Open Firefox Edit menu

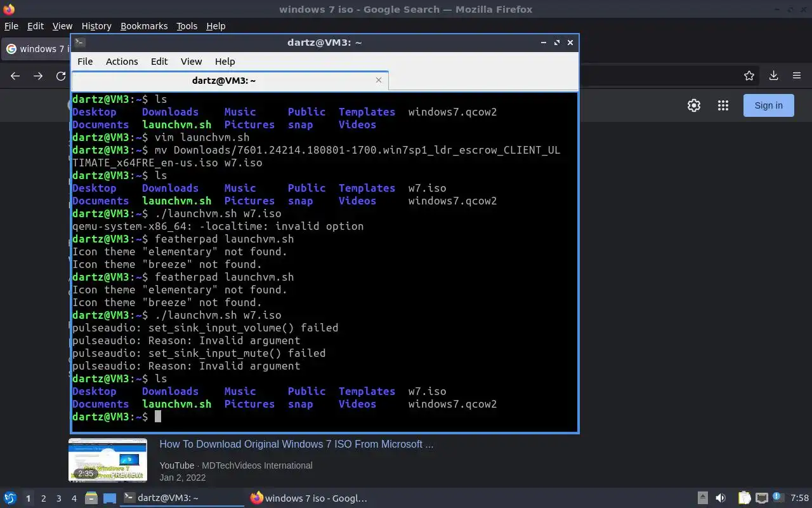click(36, 26)
